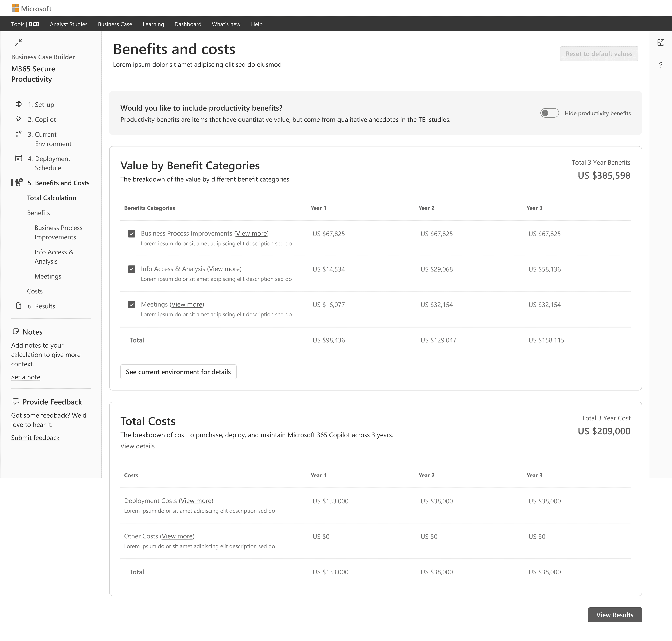Click the Set-up step icon

pos(19,104)
